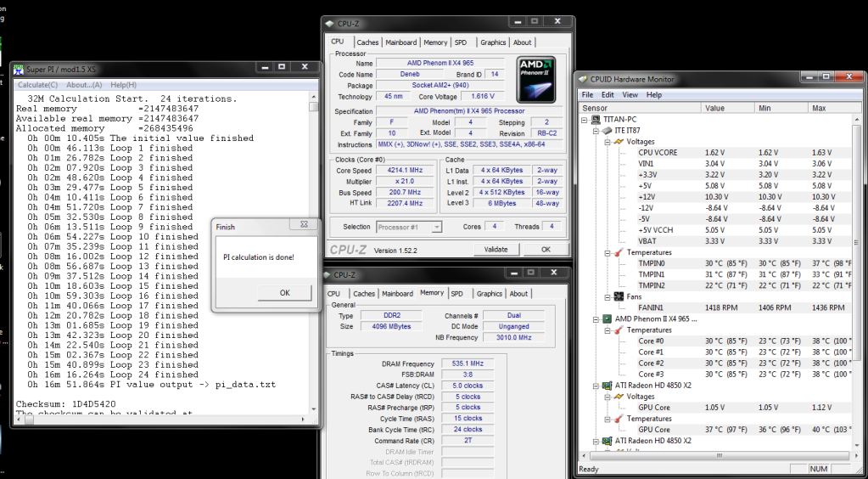Click the Fans icon in sensor tree
The width and height of the screenshot is (868, 479).
618,296
